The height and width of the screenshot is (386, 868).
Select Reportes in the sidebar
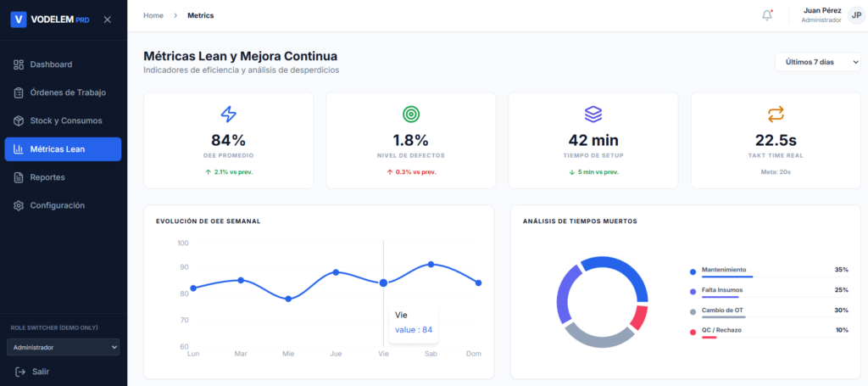point(47,177)
